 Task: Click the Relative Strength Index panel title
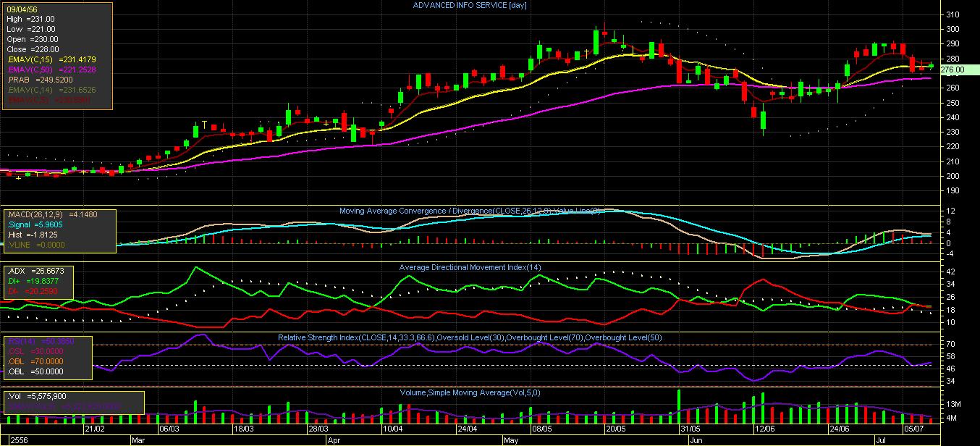click(x=470, y=337)
